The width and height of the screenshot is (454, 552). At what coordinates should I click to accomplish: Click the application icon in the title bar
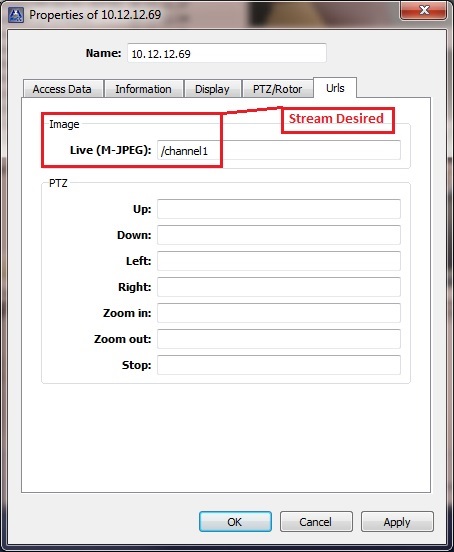click(x=16, y=15)
